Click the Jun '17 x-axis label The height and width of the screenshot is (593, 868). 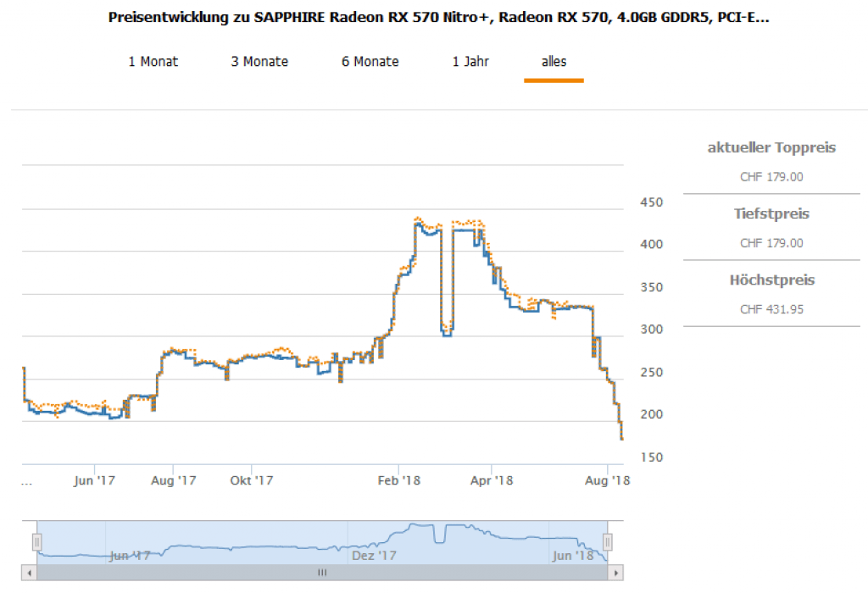(95, 480)
